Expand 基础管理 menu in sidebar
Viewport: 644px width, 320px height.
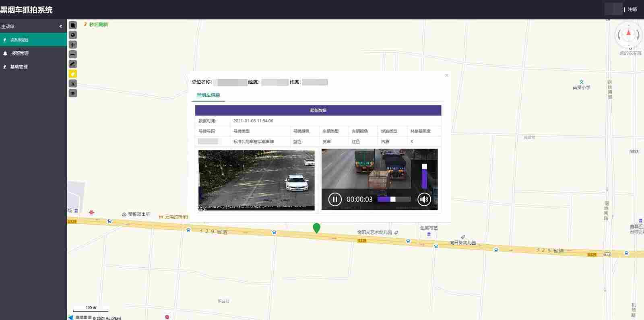(x=19, y=67)
